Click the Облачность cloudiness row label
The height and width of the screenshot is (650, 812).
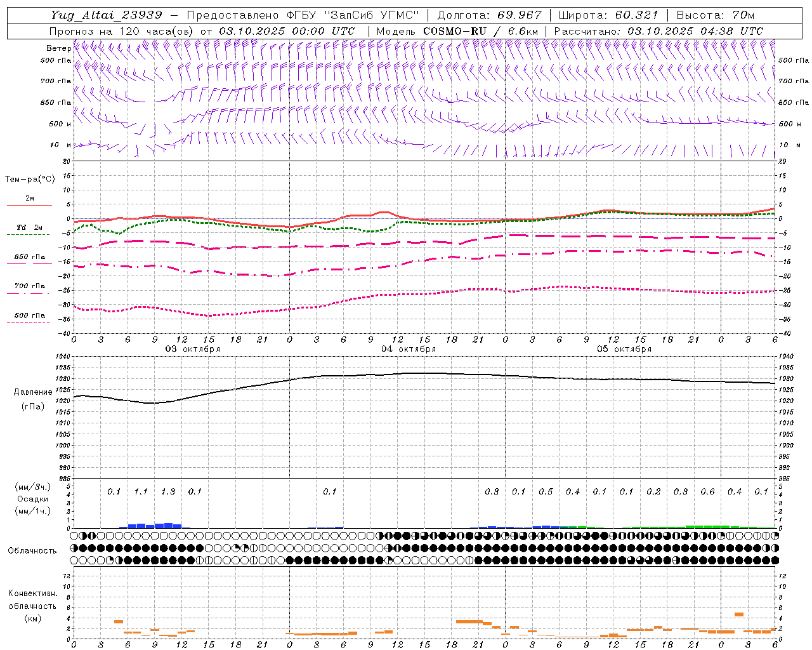[32, 551]
